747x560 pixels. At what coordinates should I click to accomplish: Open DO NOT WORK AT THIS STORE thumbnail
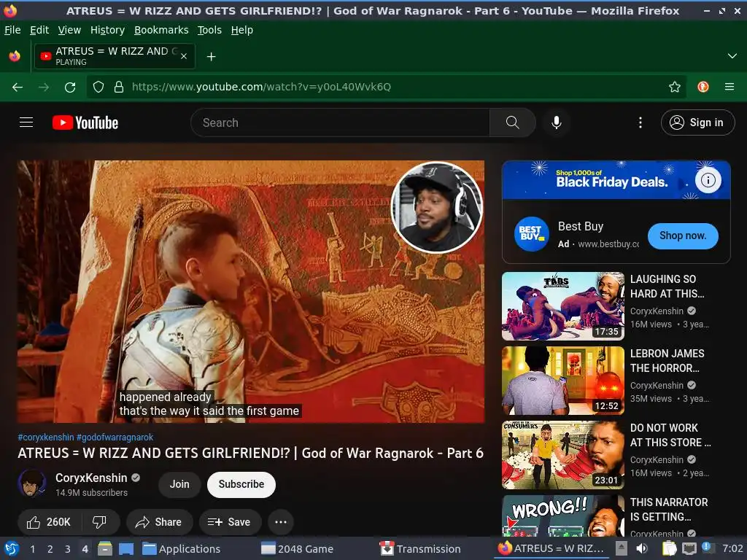(562, 454)
